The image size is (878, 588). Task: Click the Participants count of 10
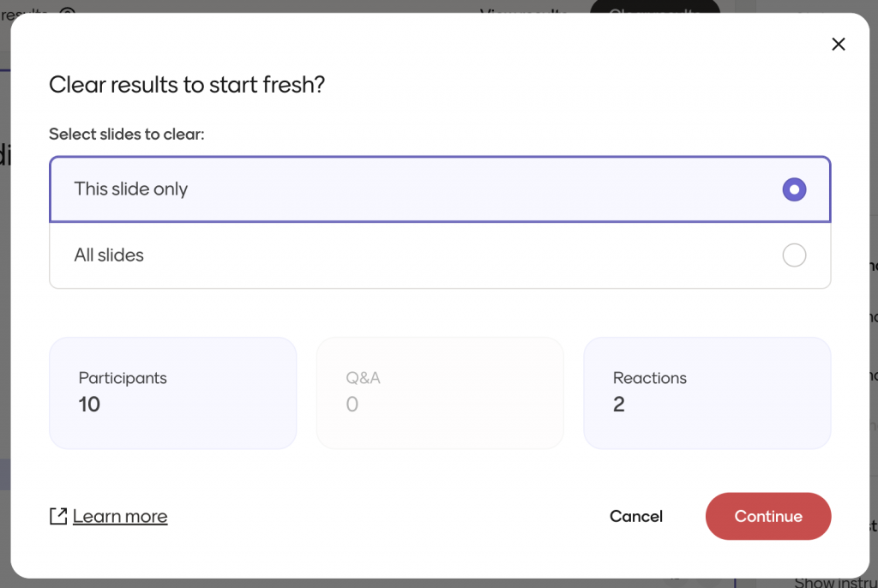pyautogui.click(x=90, y=405)
